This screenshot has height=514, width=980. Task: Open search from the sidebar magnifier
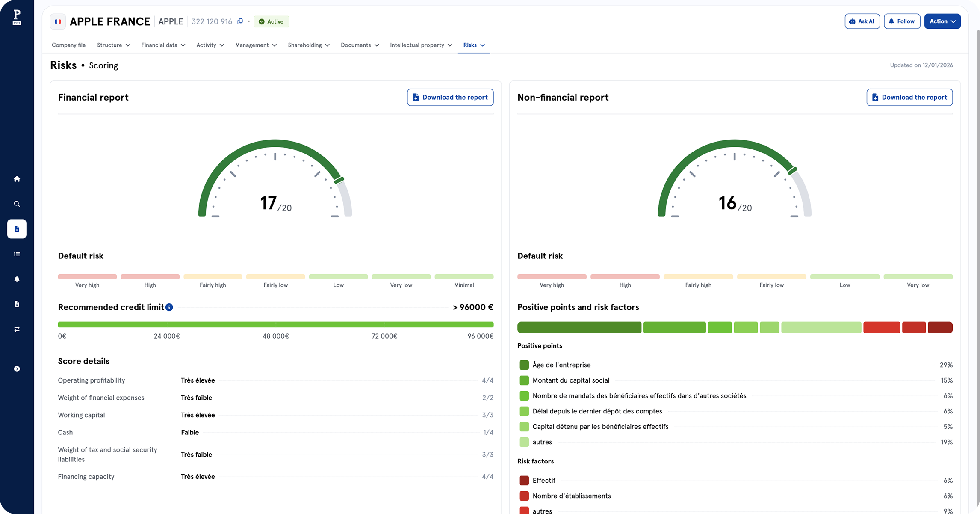pos(17,204)
